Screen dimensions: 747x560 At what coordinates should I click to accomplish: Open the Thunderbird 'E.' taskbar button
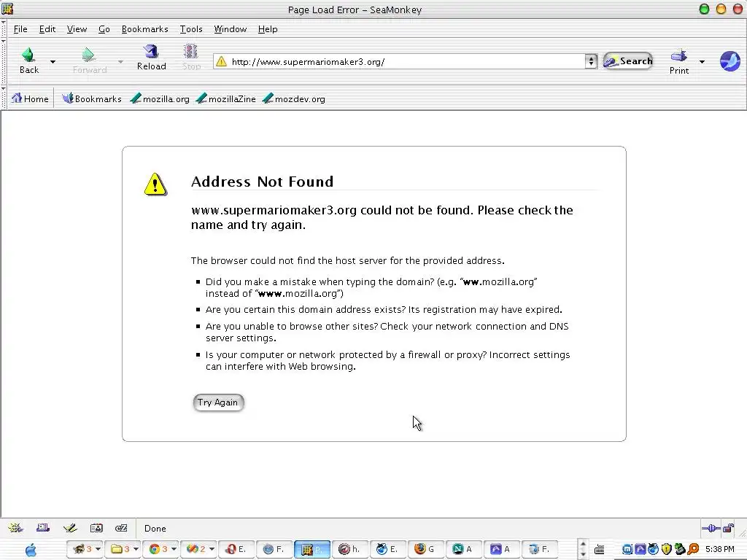click(x=388, y=549)
